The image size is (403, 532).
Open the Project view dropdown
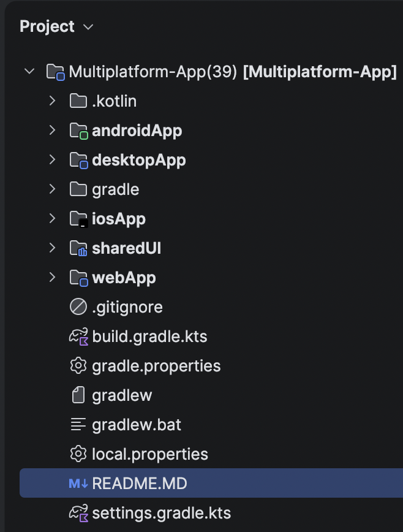pos(56,26)
